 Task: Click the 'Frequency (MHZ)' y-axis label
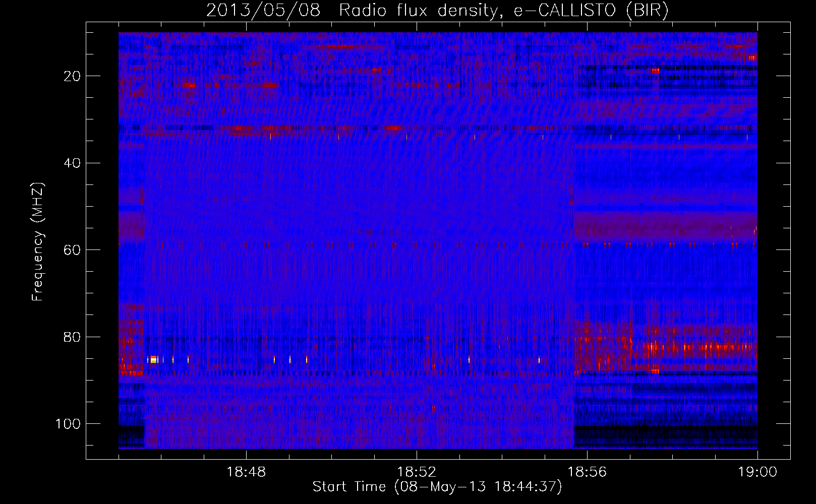(38, 242)
